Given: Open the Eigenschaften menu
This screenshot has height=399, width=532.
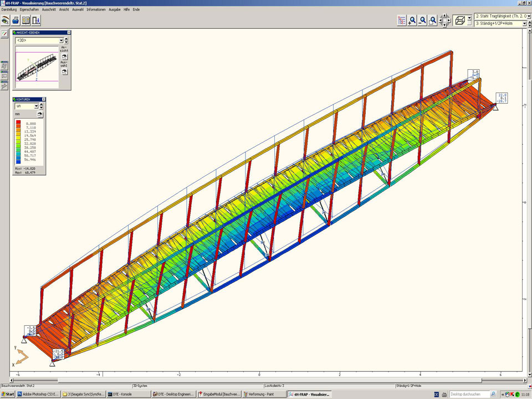Looking at the screenshot, I should point(29,9).
